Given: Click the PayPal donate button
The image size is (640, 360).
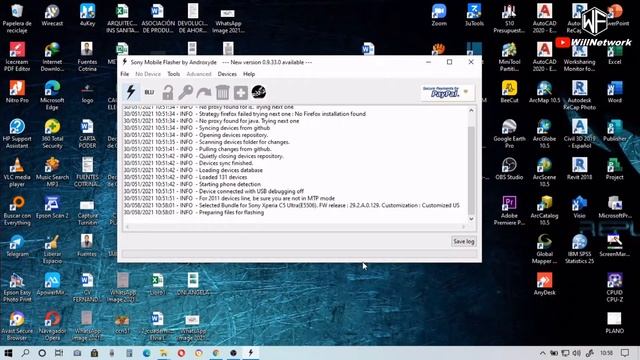Looking at the screenshot, I should click(447, 93).
